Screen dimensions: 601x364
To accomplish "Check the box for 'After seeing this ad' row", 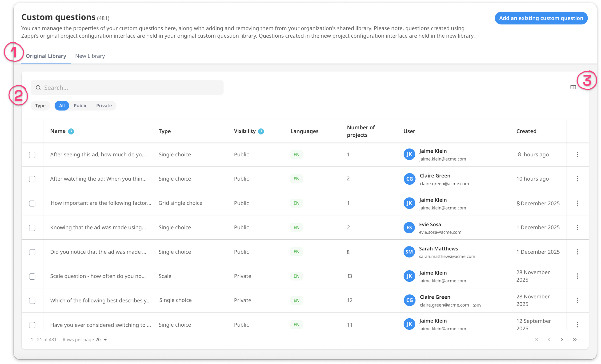I will pyautogui.click(x=32, y=155).
